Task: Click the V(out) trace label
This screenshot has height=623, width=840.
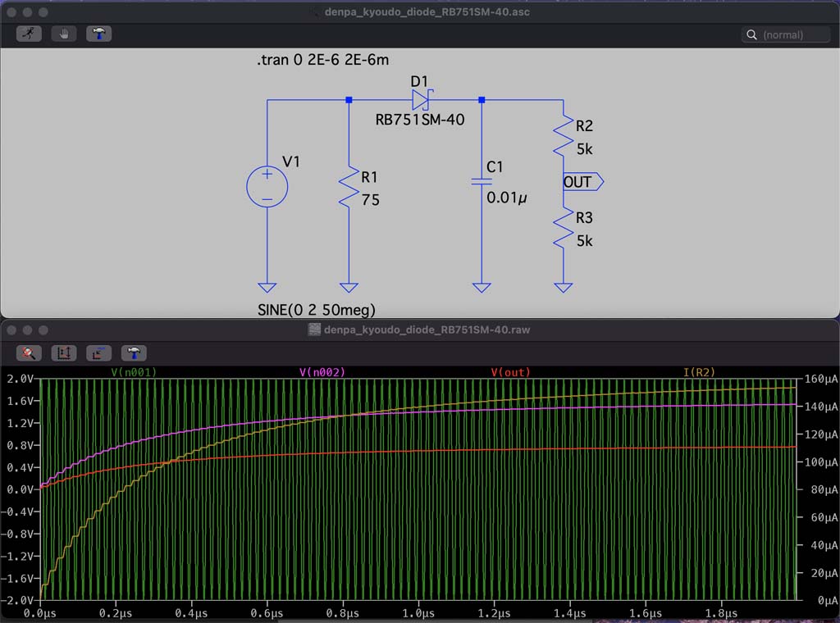Action: (510, 372)
